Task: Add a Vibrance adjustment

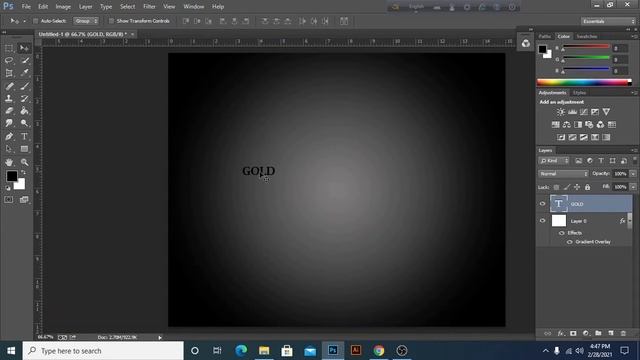Action: [x=606, y=112]
